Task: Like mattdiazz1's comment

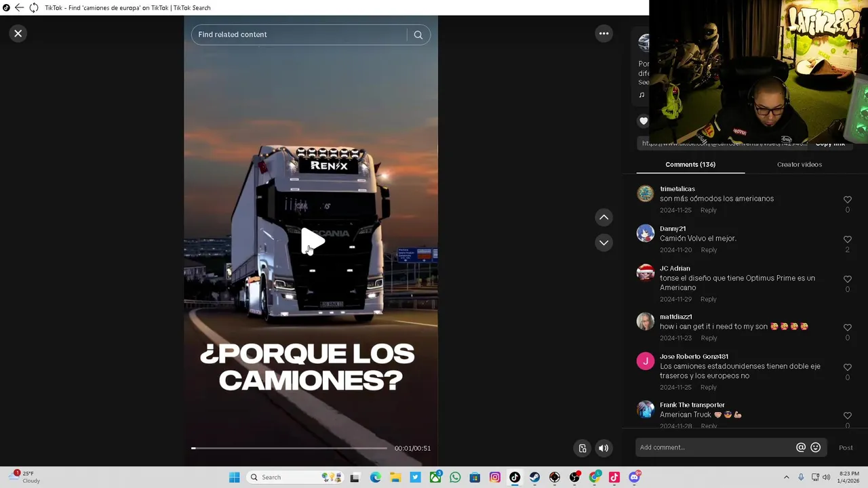Action: click(847, 327)
